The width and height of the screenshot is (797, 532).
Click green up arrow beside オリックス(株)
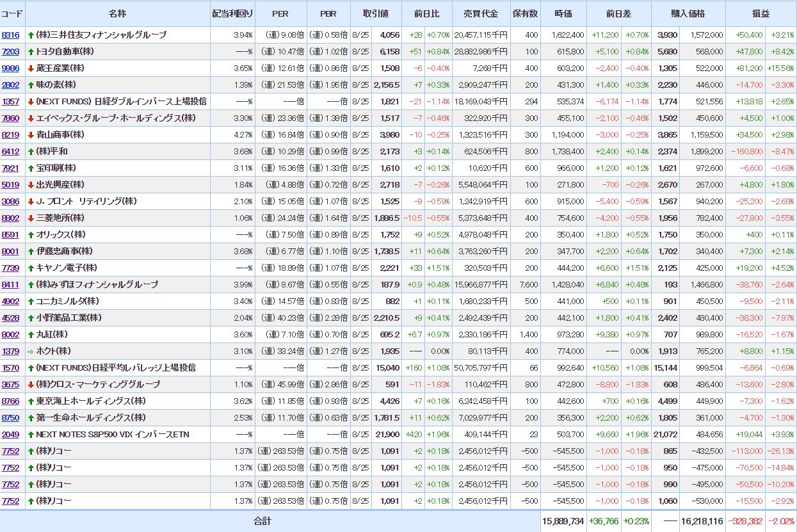tap(31, 234)
